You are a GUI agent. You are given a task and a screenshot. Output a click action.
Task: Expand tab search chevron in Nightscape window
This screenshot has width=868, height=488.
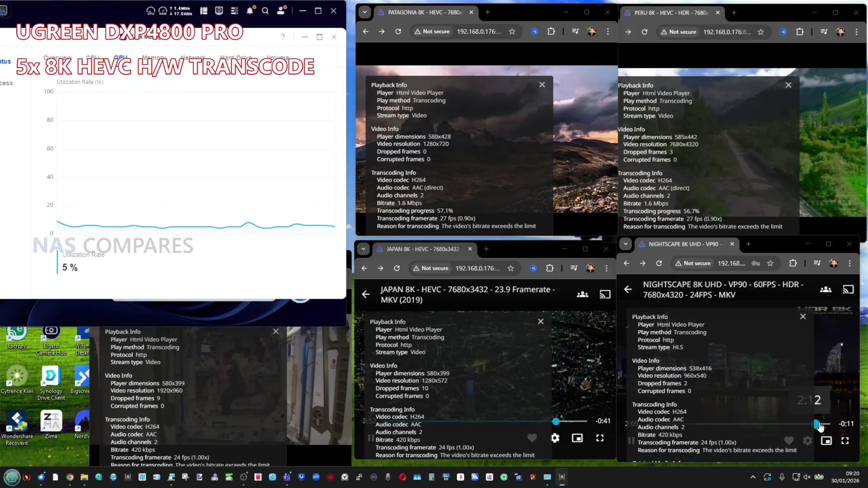pos(626,244)
